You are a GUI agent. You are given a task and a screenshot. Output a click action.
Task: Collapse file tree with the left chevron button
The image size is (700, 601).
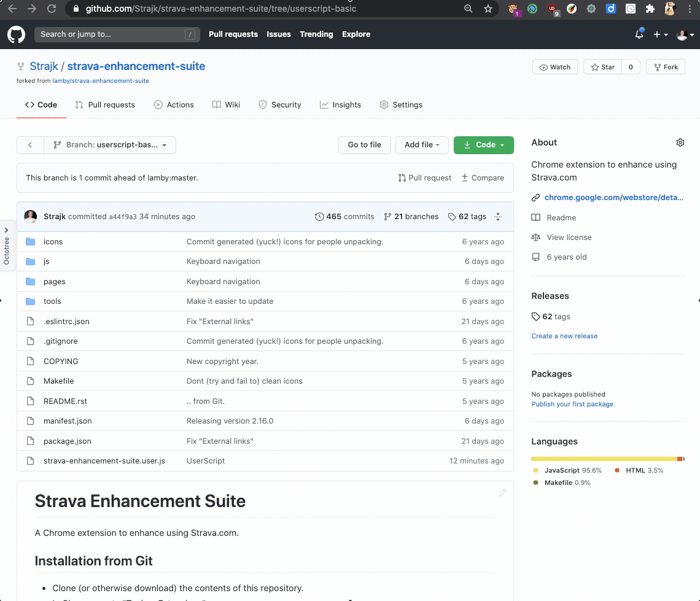click(x=30, y=145)
